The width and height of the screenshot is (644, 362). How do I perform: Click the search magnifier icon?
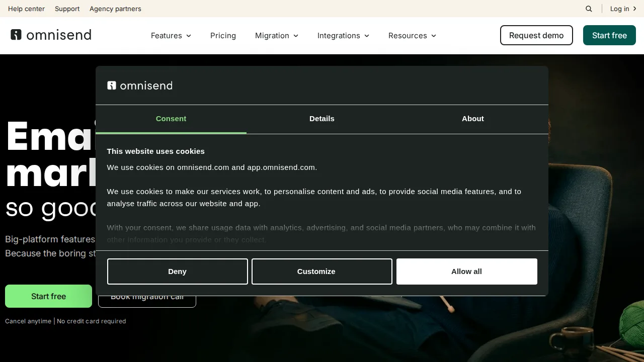click(x=589, y=9)
